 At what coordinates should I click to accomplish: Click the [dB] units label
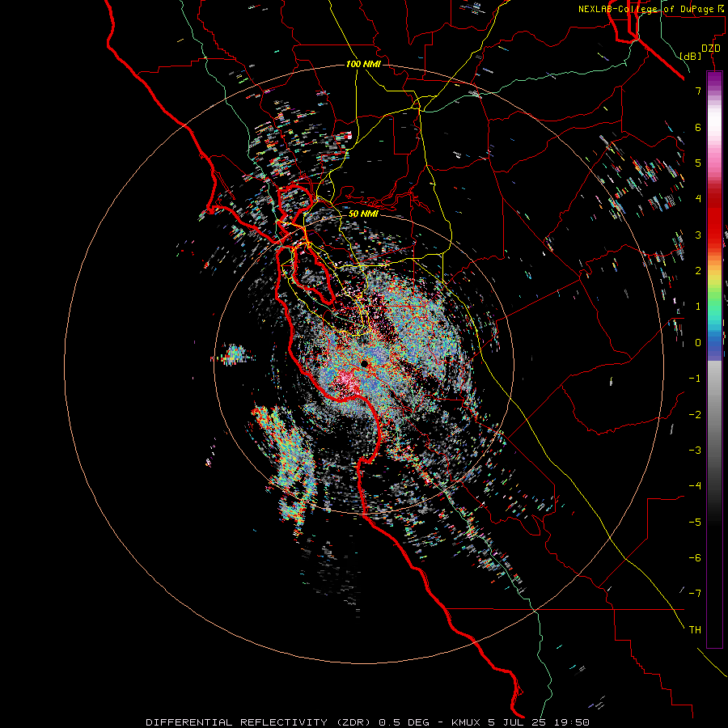pos(691,56)
